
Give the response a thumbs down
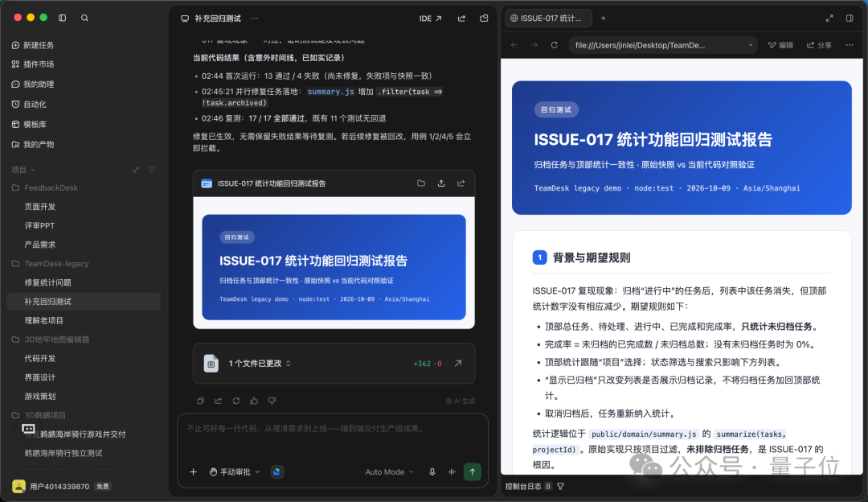[x=272, y=401]
